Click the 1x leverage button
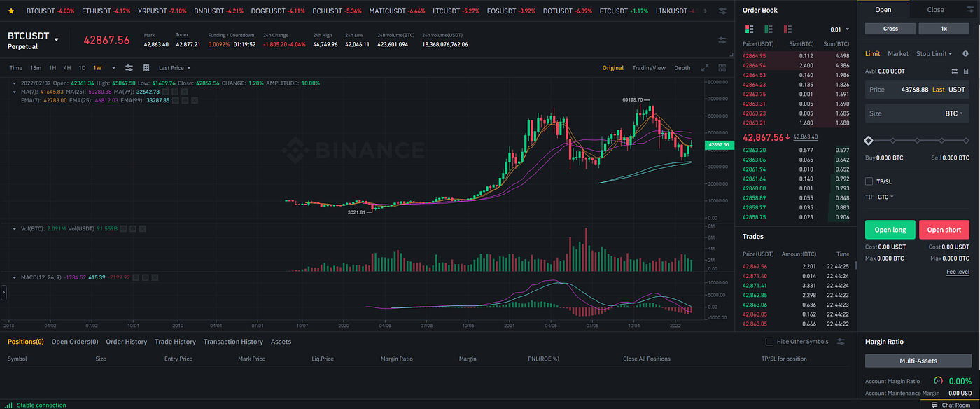The image size is (980, 409). [x=944, y=29]
